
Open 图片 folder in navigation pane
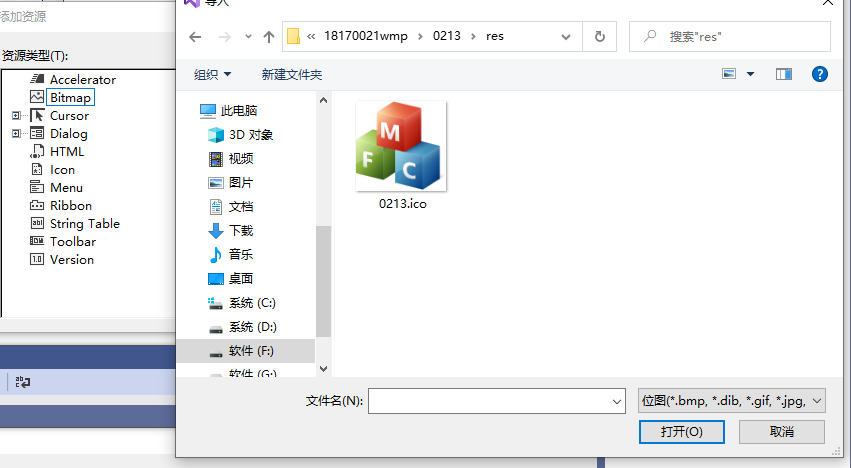pos(231,182)
